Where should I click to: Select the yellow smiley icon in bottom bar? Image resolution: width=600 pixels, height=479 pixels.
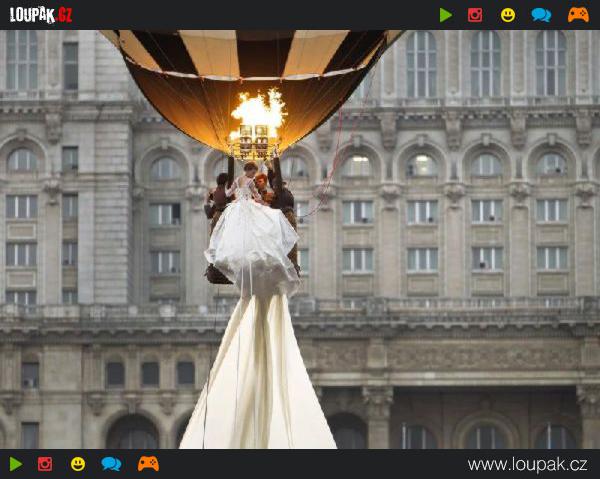point(78,464)
